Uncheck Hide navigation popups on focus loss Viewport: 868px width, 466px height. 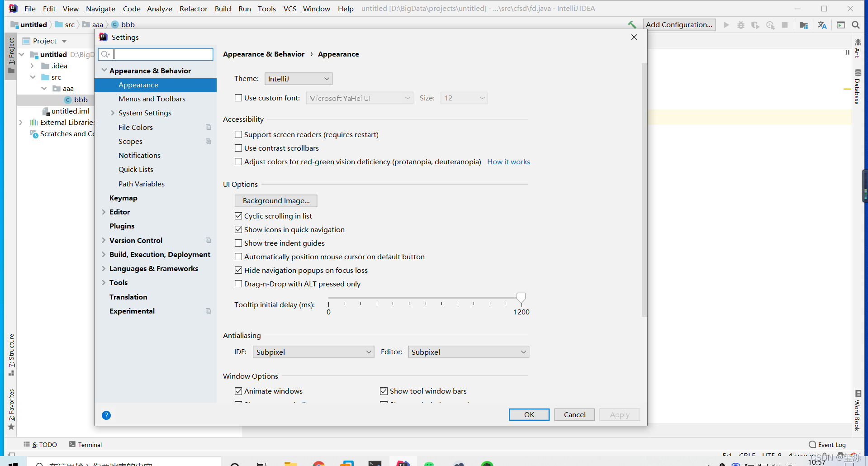tap(238, 270)
